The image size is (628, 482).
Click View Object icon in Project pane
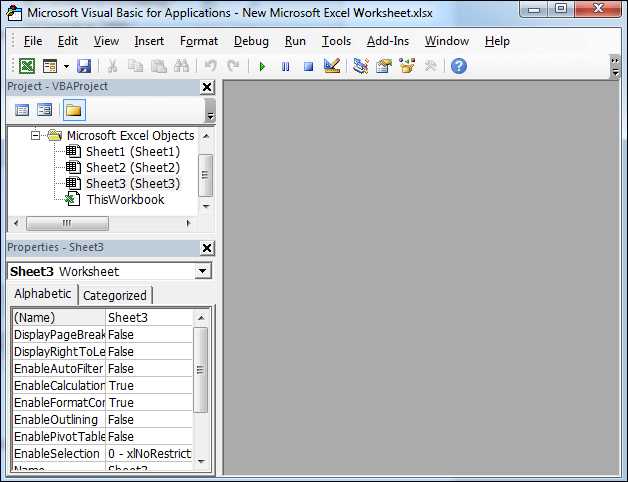[44, 110]
